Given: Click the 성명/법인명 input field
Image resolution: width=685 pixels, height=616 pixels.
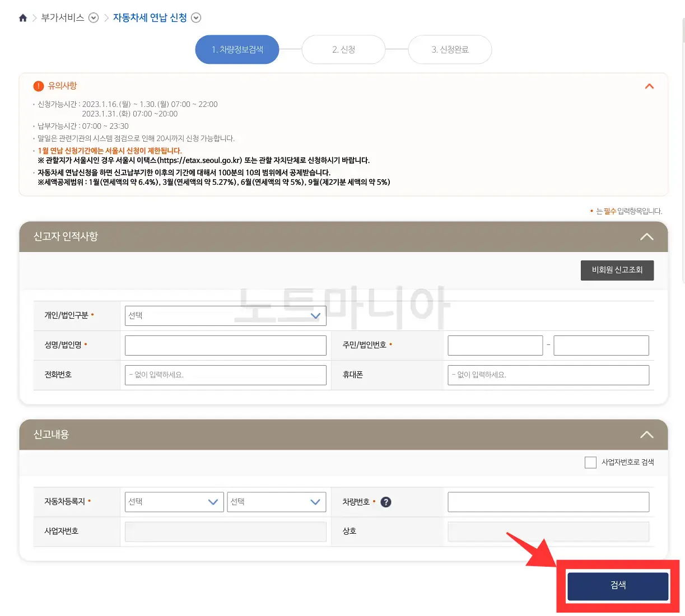Looking at the screenshot, I should (225, 345).
